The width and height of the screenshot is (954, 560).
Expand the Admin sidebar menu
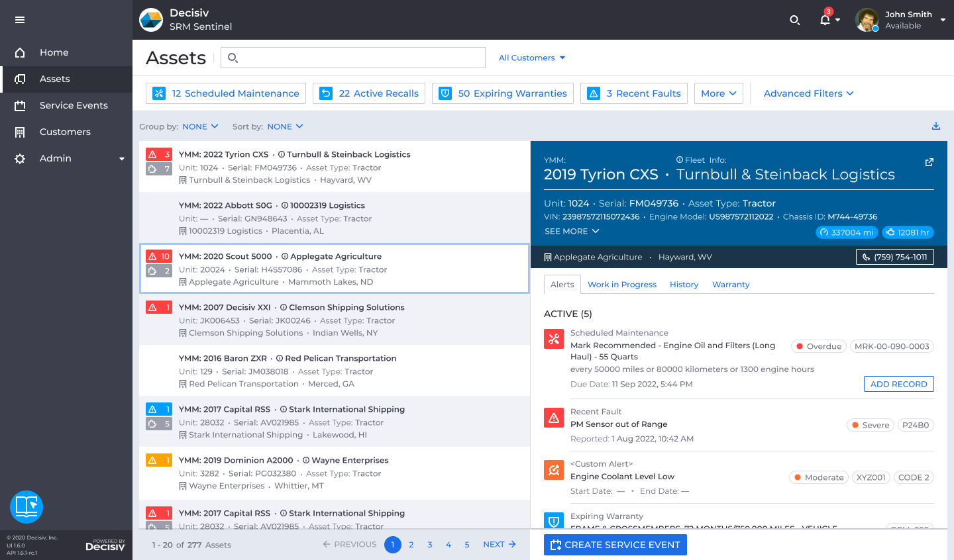pyautogui.click(x=66, y=158)
